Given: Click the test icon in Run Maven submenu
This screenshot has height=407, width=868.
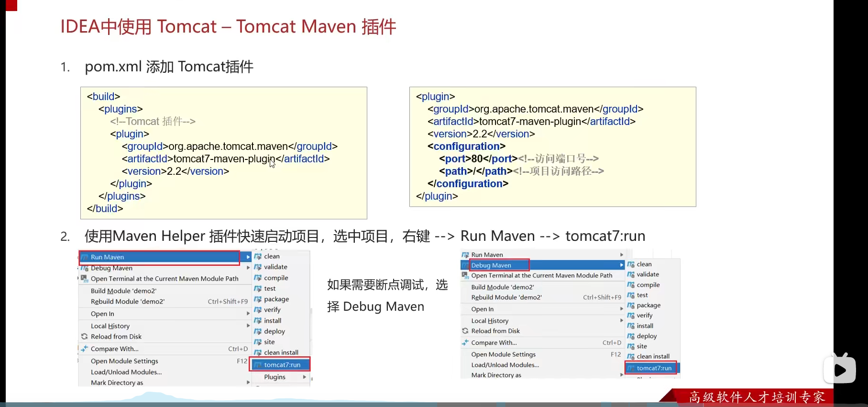Looking at the screenshot, I should pos(258,289).
